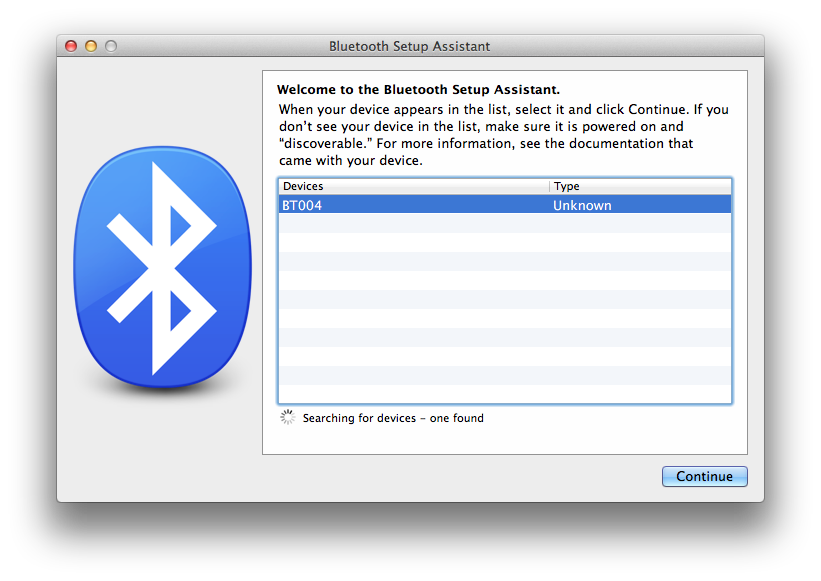The width and height of the screenshot is (821, 581).
Task: Click the Continue button
Action: (x=704, y=477)
